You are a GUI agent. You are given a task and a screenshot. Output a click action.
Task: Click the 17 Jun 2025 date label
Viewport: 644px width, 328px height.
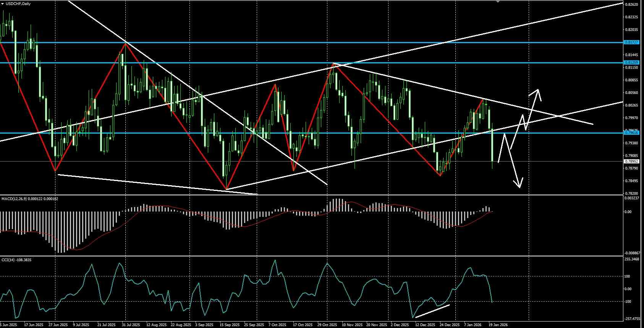click(34, 325)
